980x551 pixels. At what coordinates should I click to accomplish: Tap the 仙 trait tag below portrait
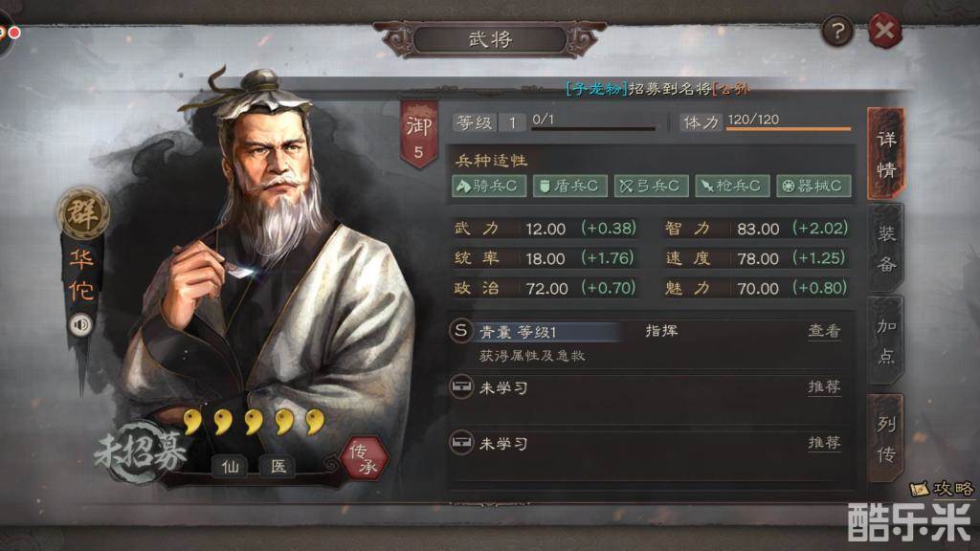(230, 466)
